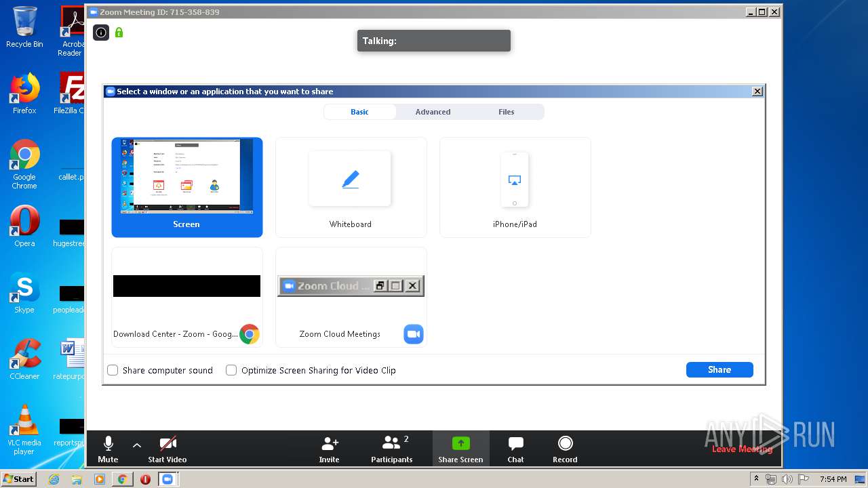Viewport: 868px width, 488px height.
Task: Click Share Screen in the meeting toolbar
Action: (x=460, y=449)
